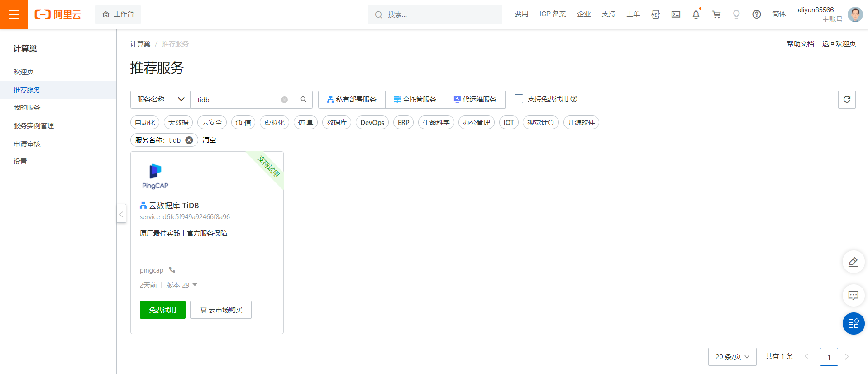Select the 虚拟化 category tag
The image size is (868, 374).
pyautogui.click(x=274, y=122)
